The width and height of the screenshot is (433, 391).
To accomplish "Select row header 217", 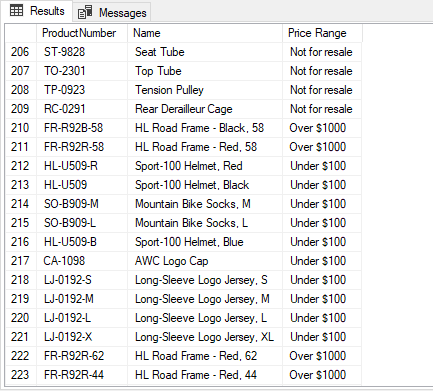I will 21,261.
